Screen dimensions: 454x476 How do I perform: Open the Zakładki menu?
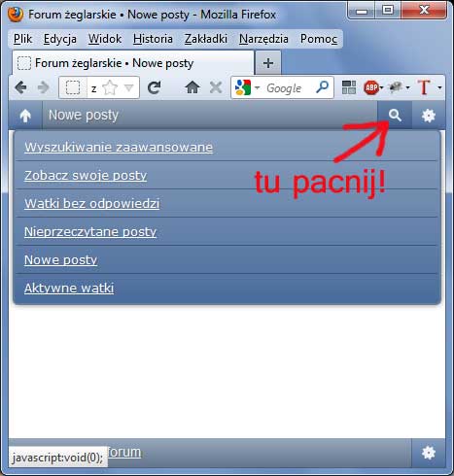point(206,39)
